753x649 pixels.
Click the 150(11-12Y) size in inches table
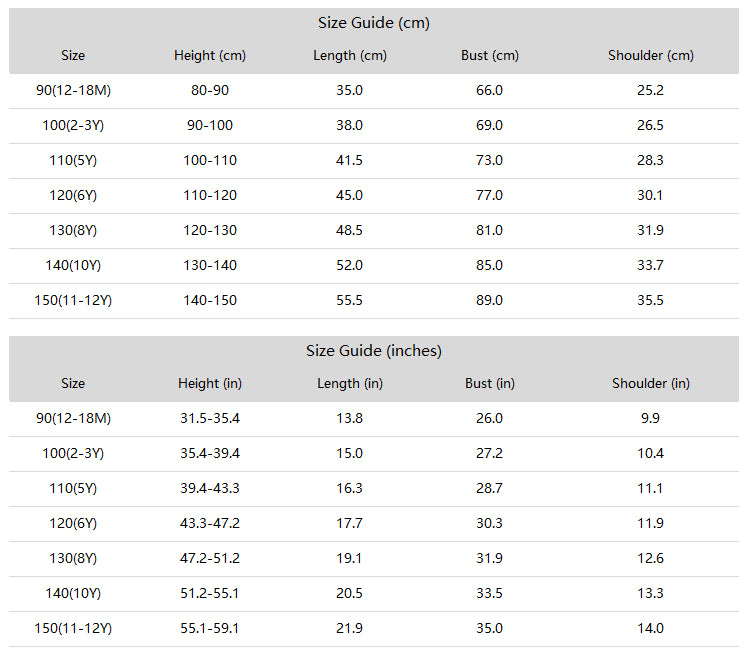[73, 628]
